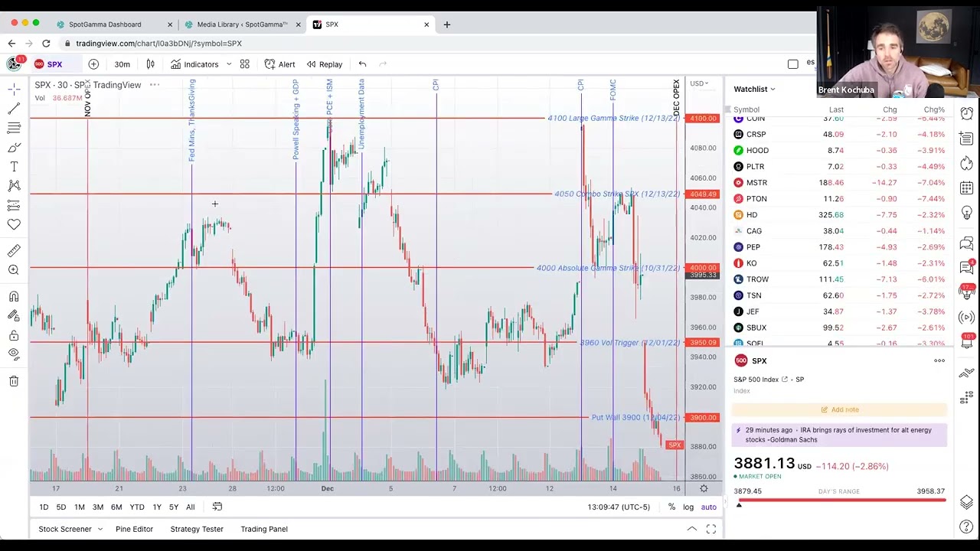
Task: Toggle stay in drawing mode
Action: (14, 315)
